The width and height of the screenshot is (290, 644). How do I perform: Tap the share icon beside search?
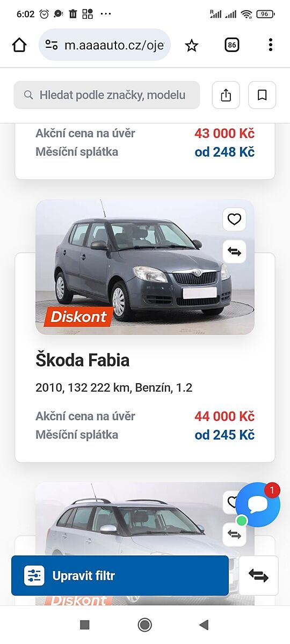click(226, 95)
